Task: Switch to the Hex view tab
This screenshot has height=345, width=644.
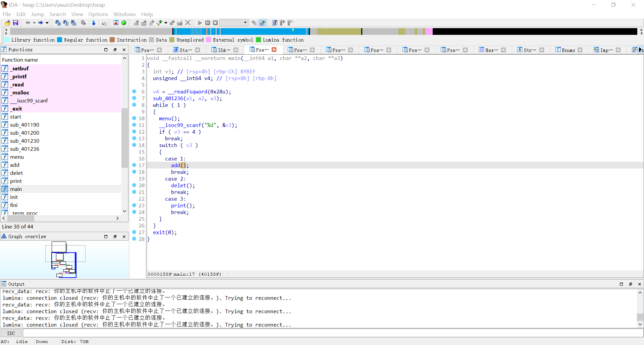Action: [x=491, y=50]
